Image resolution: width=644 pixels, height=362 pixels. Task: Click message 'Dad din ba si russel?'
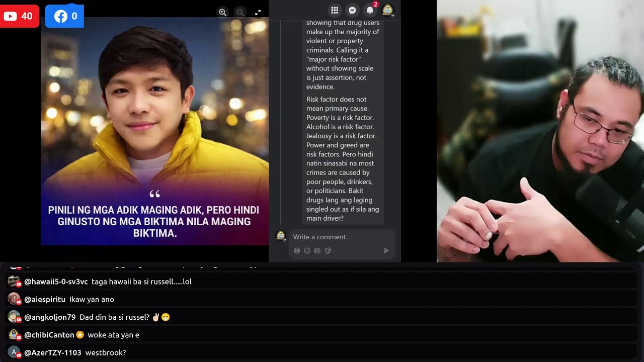pyautogui.click(x=114, y=317)
